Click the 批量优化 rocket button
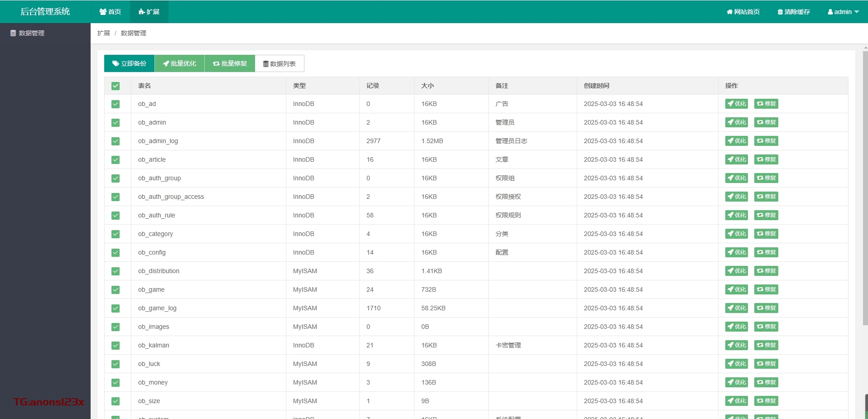Image resolution: width=868 pixels, height=419 pixels. click(179, 63)
